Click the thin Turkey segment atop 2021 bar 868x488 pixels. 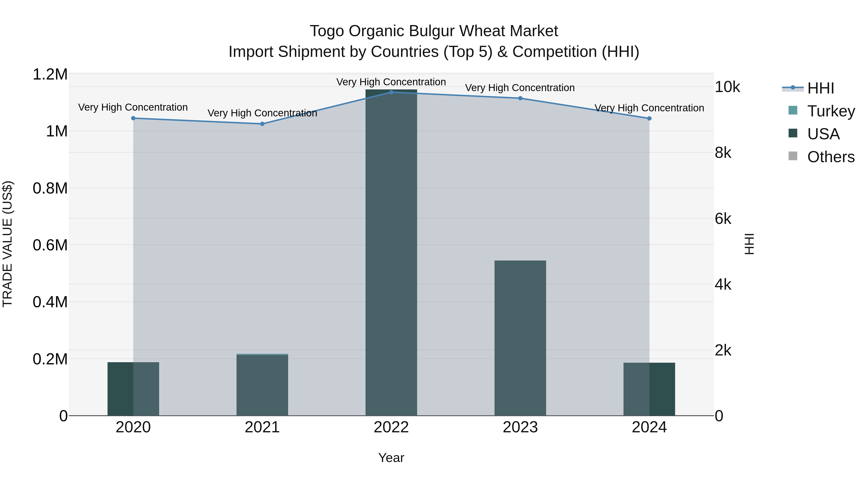pyautogui.click(x=262, y=354)
